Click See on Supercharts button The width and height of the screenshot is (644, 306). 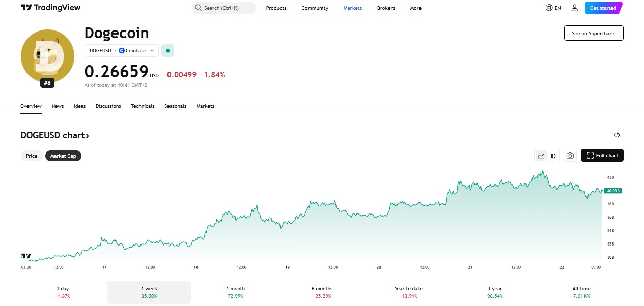pyautogui.click(x=594, y=33)
